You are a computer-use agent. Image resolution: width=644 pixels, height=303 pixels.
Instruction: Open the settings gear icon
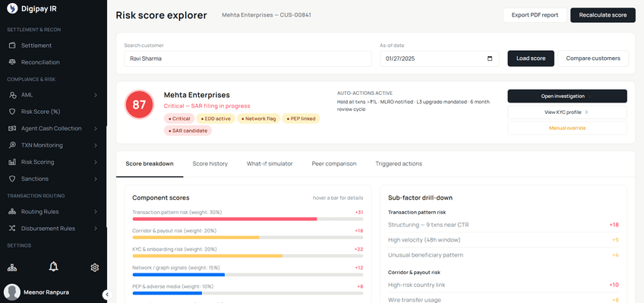(94, 268)
